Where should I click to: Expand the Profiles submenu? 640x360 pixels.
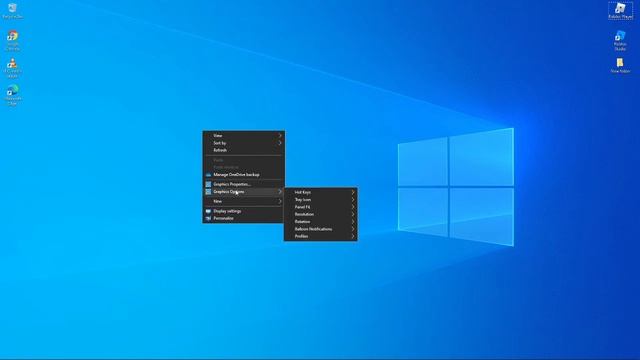click(321, 236)
